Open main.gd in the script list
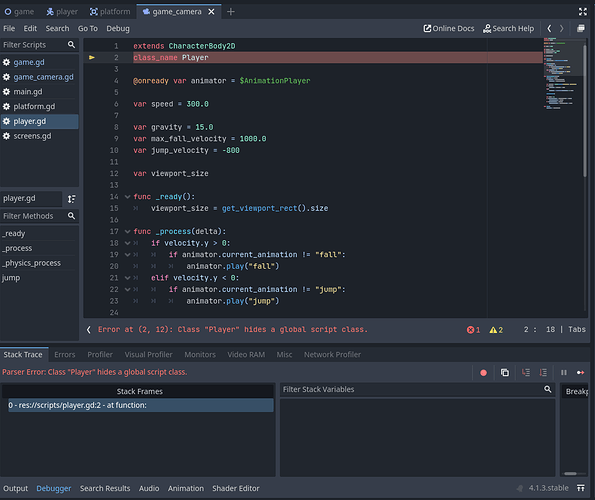 [39, 92]
